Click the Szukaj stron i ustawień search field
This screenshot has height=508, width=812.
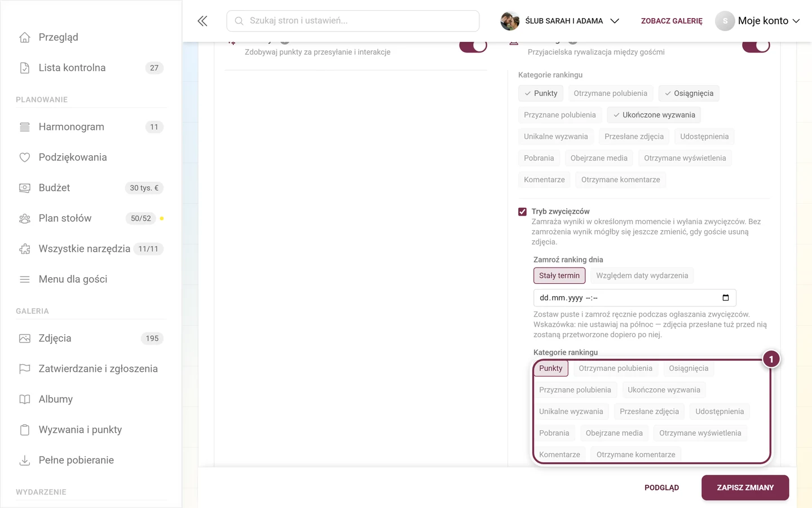353,21
